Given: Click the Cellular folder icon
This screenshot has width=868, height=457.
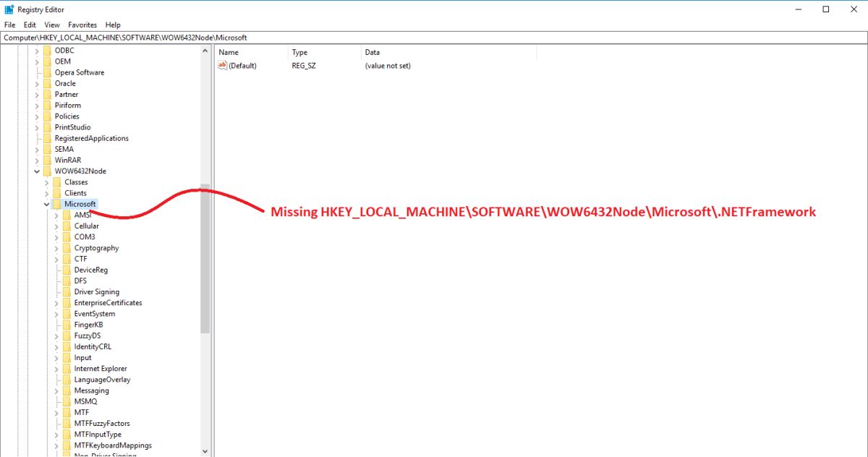Looking at the screenshot, I should click(x=67, y=226).
